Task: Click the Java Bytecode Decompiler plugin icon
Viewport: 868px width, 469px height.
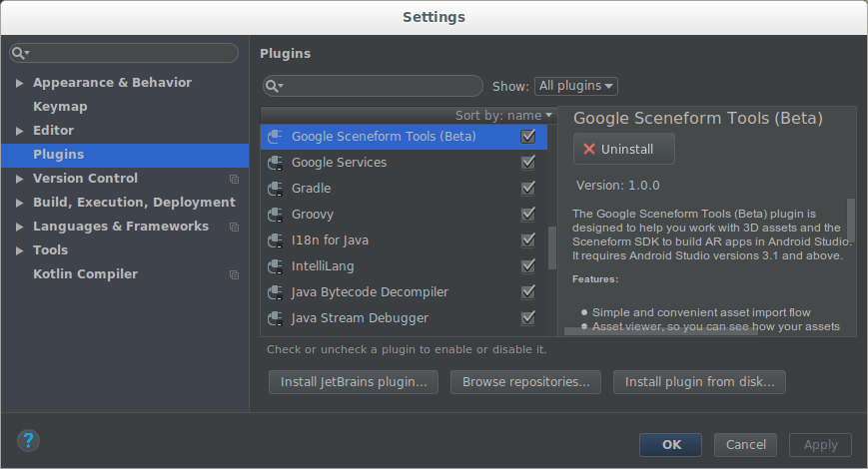Action: 277,292
